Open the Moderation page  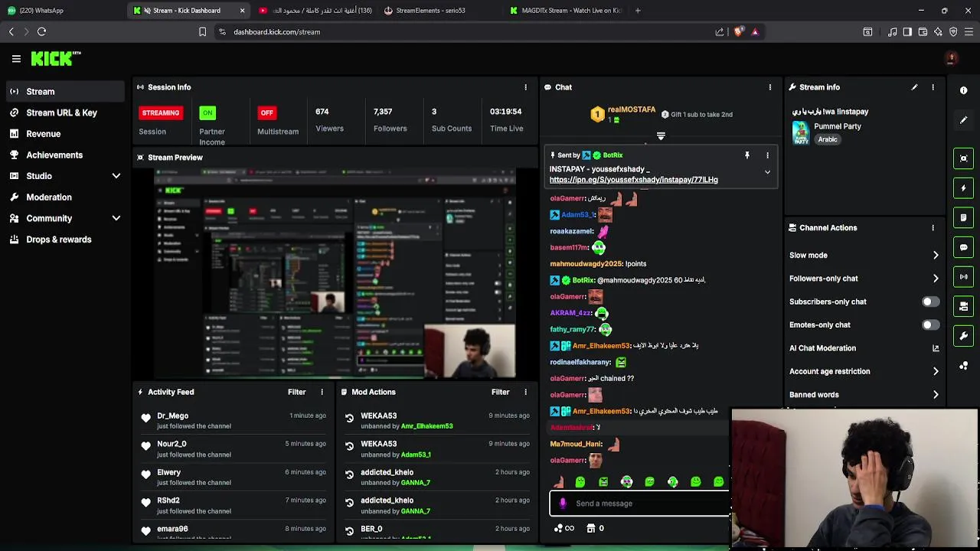click(x=65, y=197)
